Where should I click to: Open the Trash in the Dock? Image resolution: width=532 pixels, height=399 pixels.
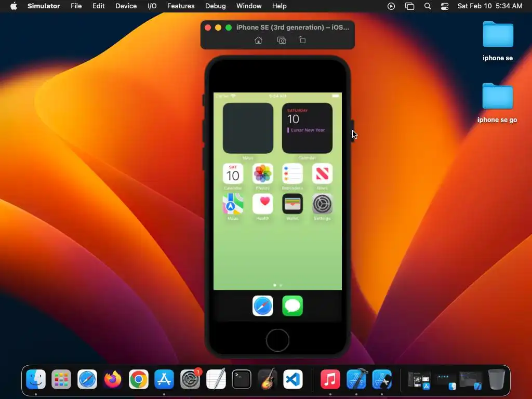click(x=496, y=379)
